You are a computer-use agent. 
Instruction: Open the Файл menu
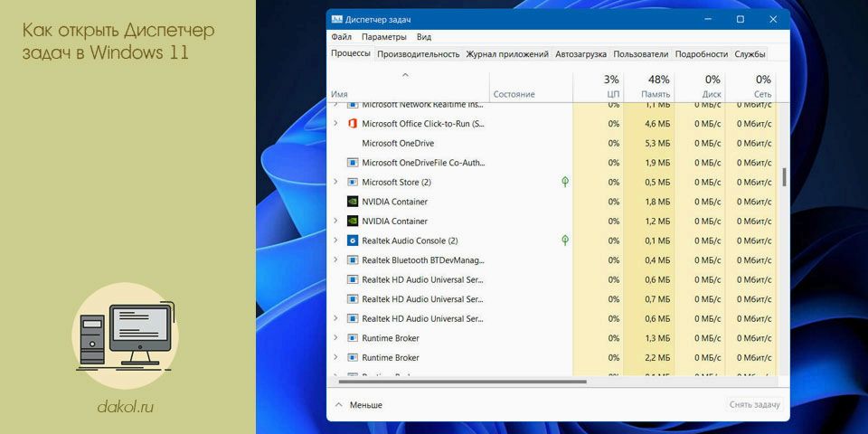click(342, 37)
